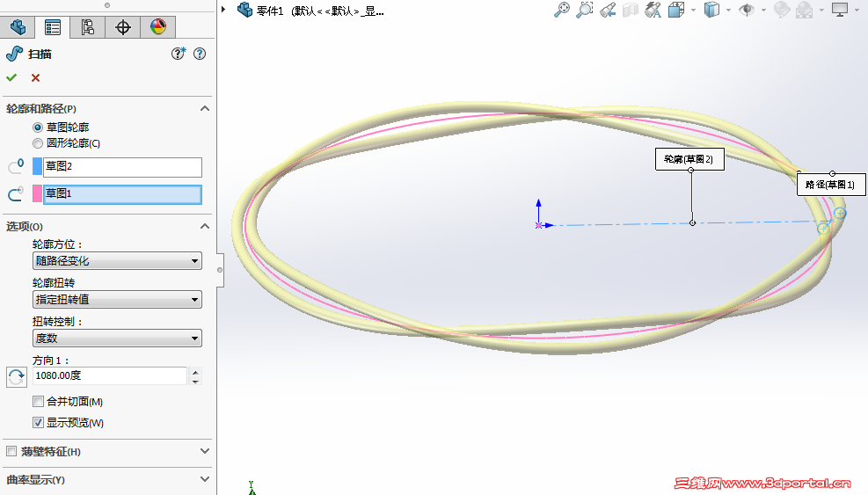Viewport: 868px width, 495px height.
Task: Click the 路径(草图1) callout label
Action: click(831, 185)
